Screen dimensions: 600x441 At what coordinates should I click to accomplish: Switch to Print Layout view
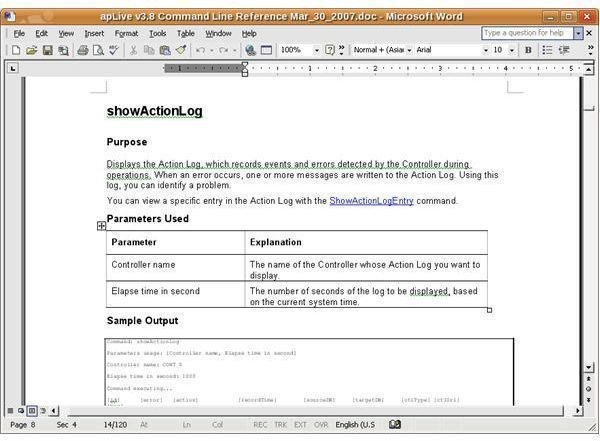click(x=32, y=411)
